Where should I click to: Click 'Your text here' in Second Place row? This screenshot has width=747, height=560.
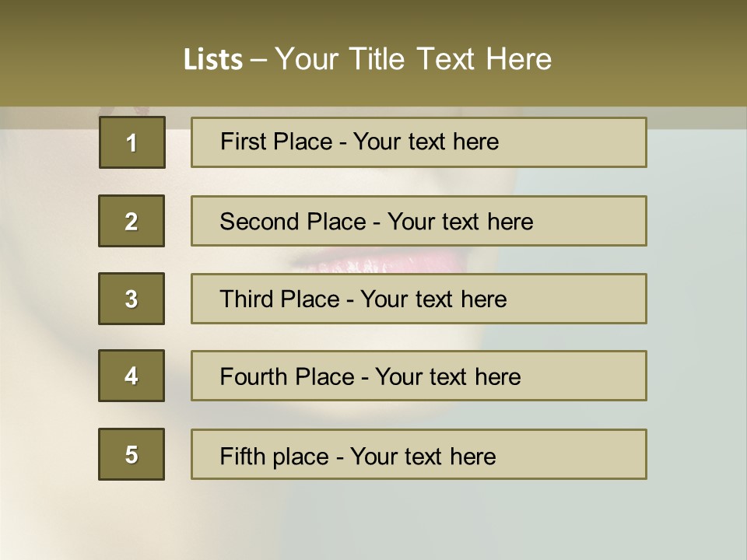click(460, 222)
